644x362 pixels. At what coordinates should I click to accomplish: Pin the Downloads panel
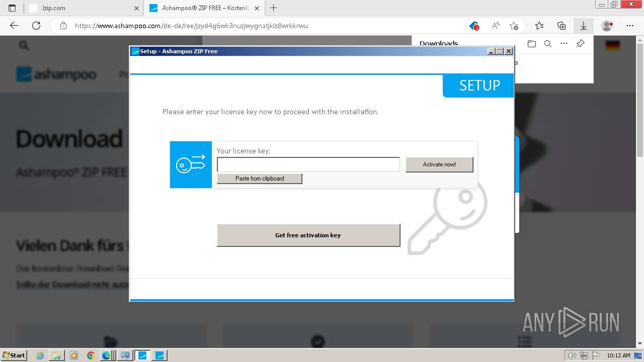coord(580,44)
